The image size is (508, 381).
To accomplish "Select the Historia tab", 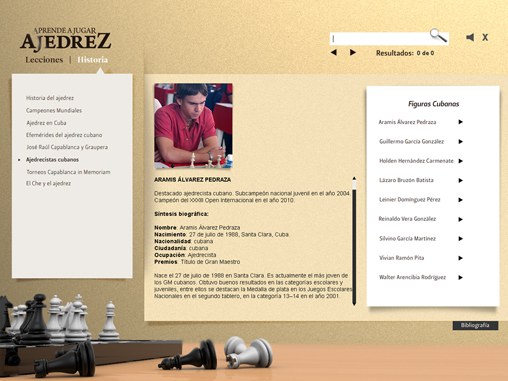I will click(92, 60).
